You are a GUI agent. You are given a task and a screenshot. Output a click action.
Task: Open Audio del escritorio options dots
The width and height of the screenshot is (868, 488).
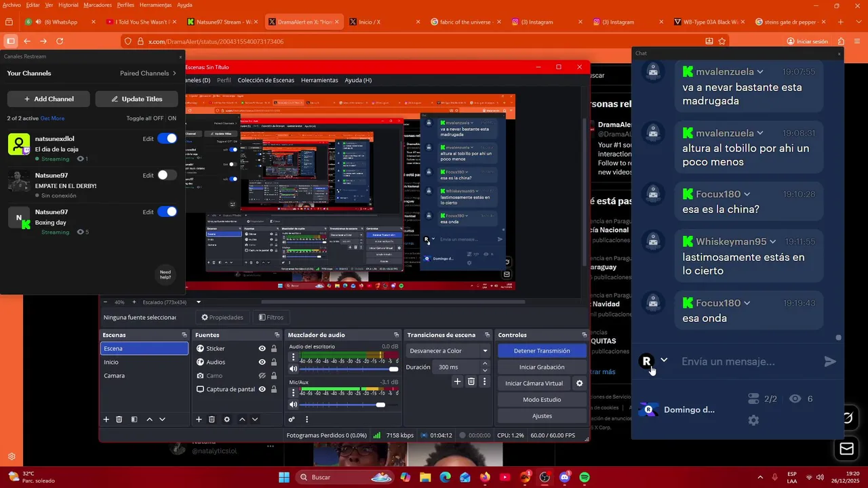[x=293, y=357]
